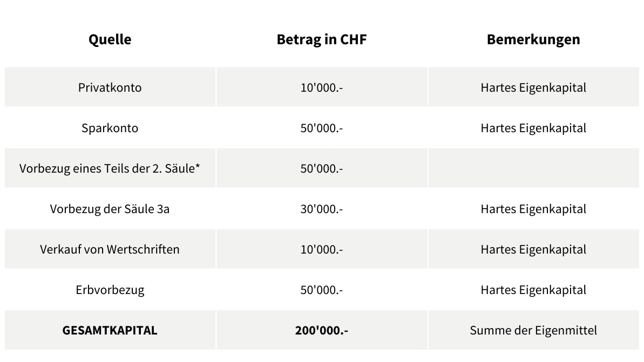Click the Bemerkungen column header

tap(533, 39)
